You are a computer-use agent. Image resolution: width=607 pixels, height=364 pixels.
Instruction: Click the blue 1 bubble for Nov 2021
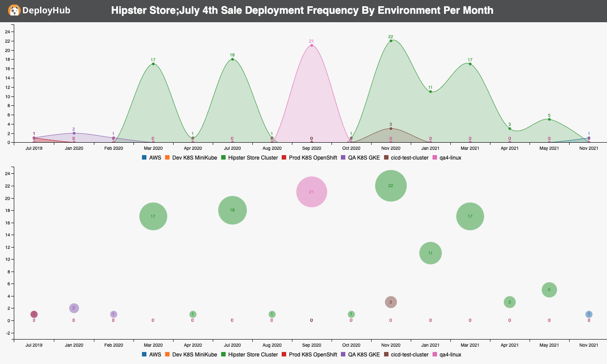coord(589,314)
